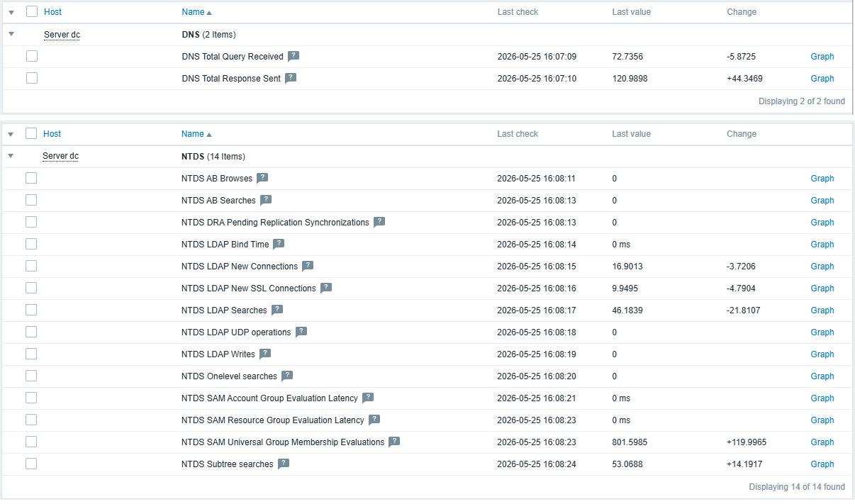
Task: Open Graph for DNS Total Response Sent
Action: click(822, 79)
